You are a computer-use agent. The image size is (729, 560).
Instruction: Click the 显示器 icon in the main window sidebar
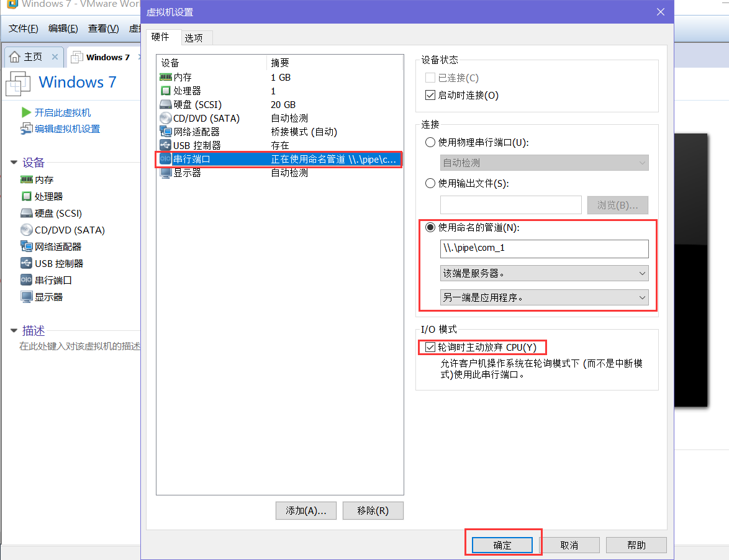[27, 297]
